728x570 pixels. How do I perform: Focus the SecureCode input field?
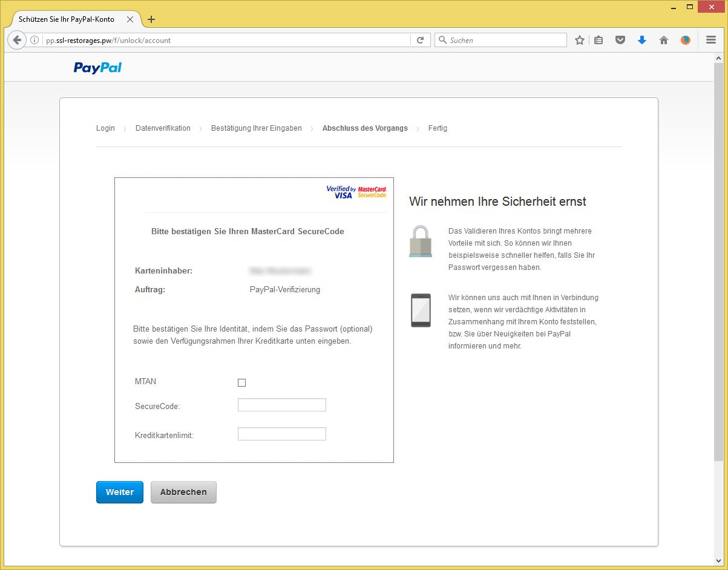tap(282, 405)
